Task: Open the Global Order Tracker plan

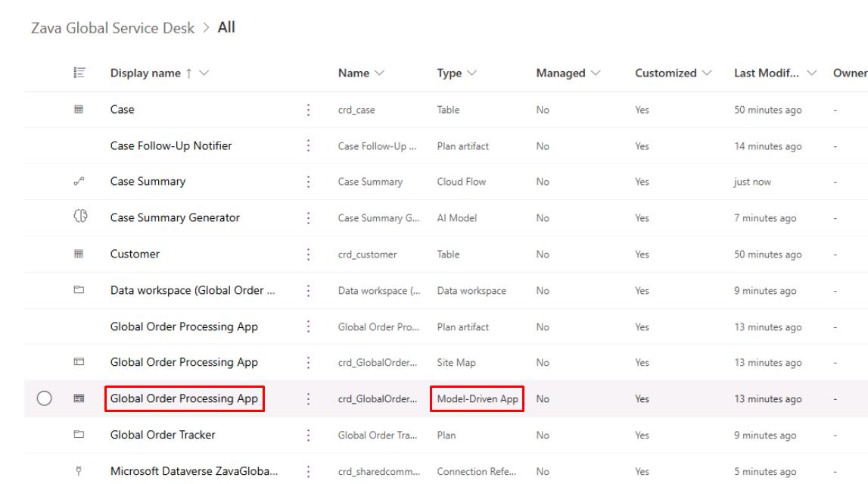Action: [163, 435]
